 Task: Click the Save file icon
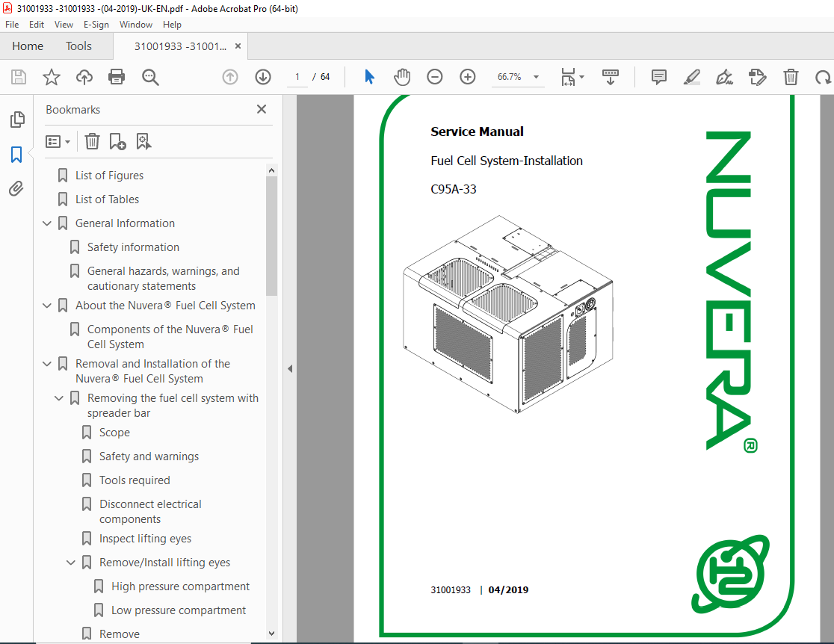(19, 77)
